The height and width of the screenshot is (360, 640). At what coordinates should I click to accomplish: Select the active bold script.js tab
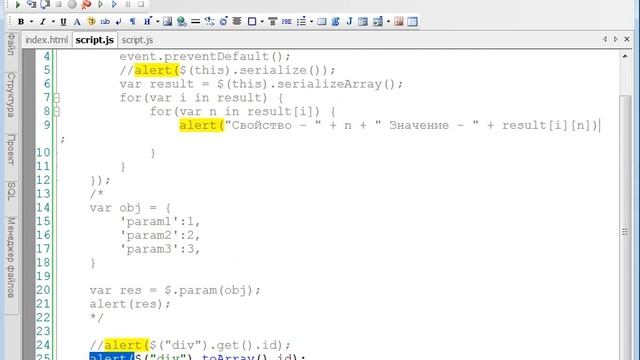[95, 40]
